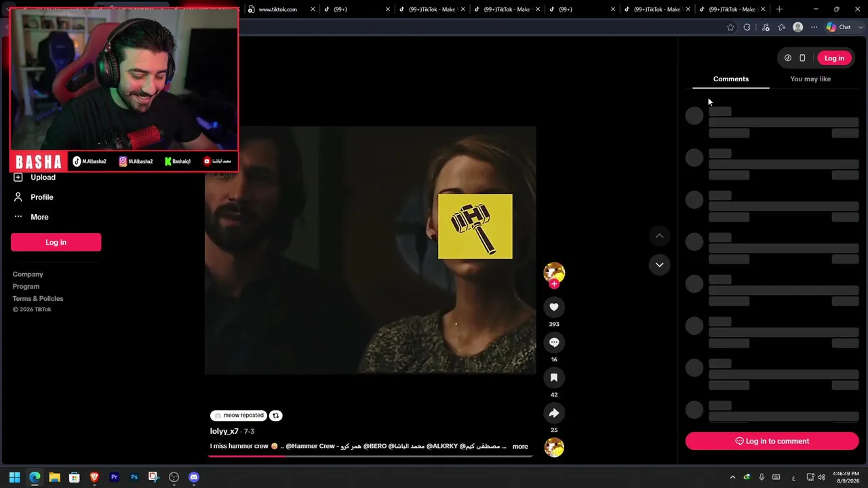Follow the creator with the plus badge
This screenshot has height=488, width=868.
(x=554, y=284)
